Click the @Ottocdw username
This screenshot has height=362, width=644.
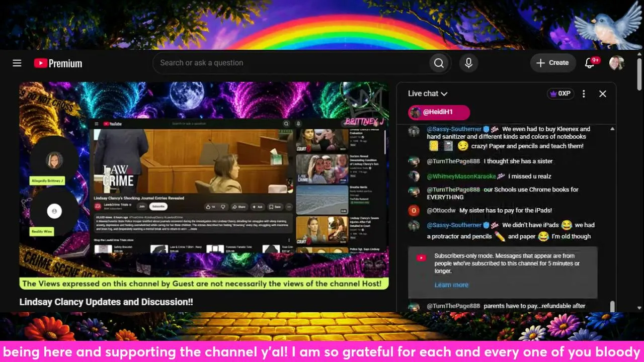441,211
